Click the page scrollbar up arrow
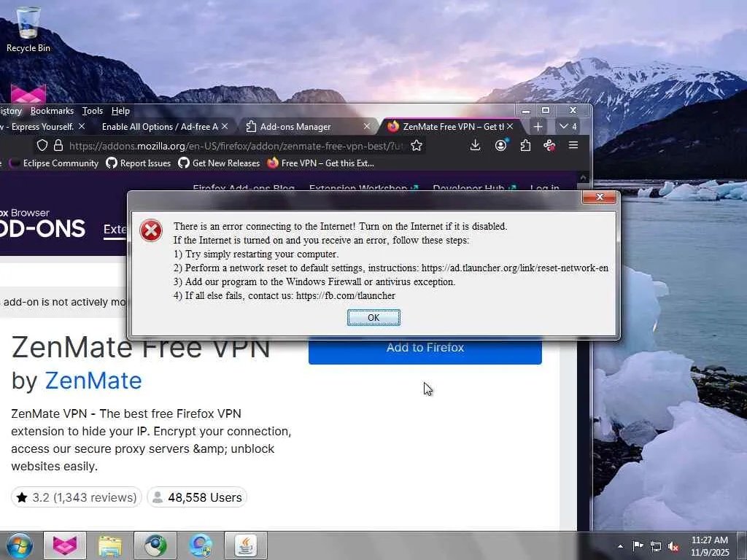This screenshot has height=560, width=747. pos(583,178)
